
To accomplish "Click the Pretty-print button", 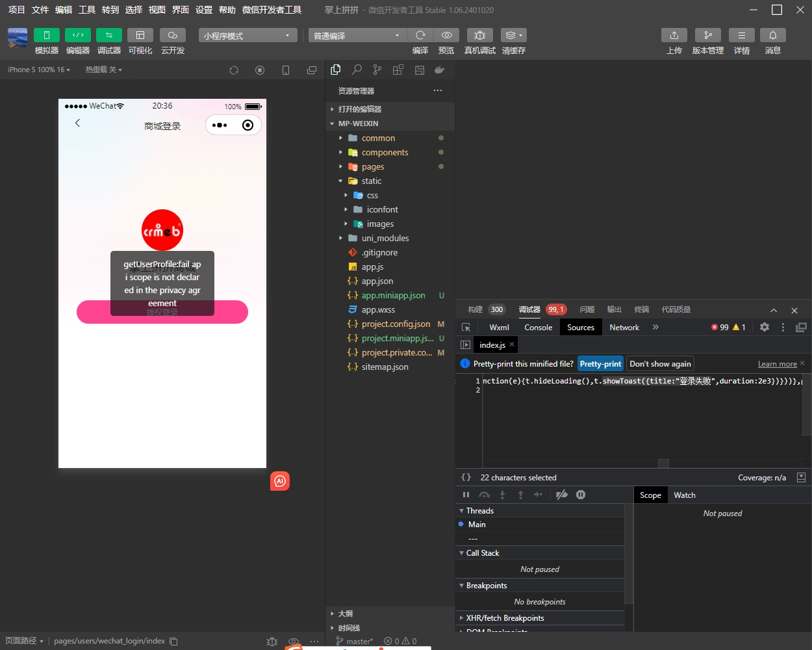I will [600, 364].
